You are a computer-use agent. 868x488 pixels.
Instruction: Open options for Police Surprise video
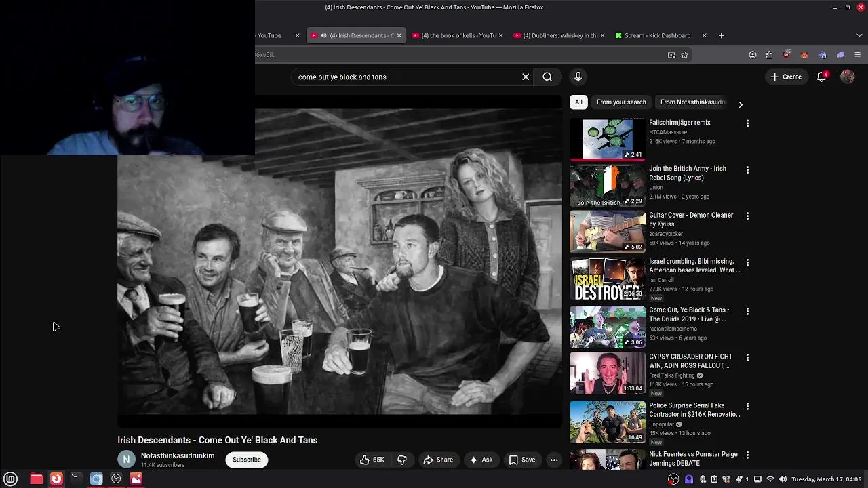747,406
